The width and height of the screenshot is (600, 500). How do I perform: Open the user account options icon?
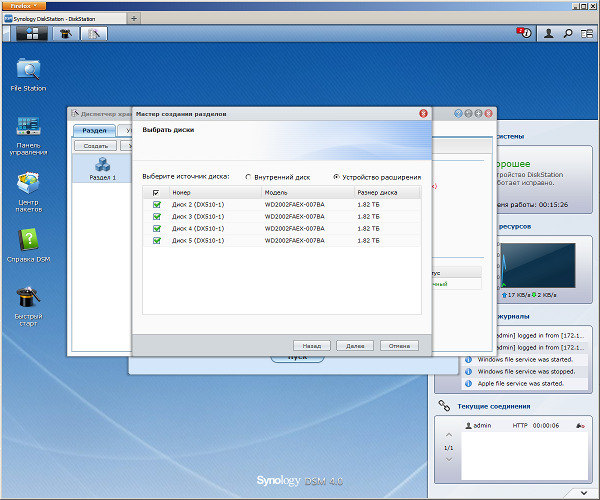click(548, 33)
